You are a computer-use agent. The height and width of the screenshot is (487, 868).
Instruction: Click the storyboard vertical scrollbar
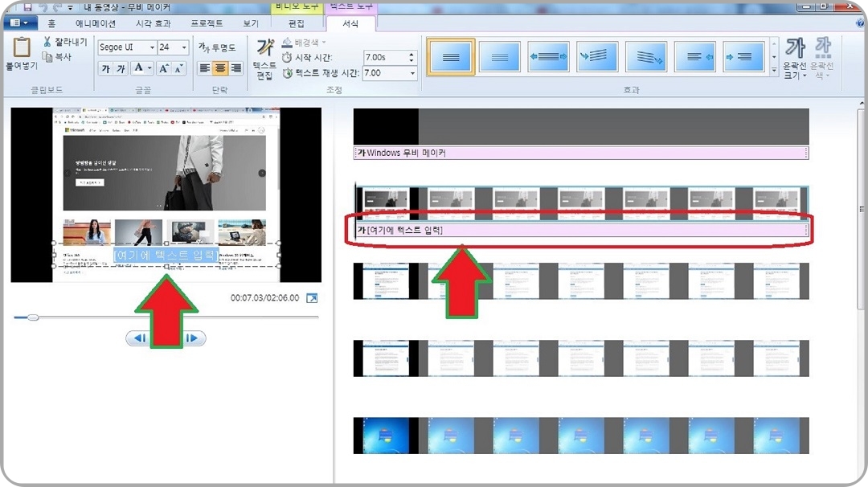click(x=861, y=207)
